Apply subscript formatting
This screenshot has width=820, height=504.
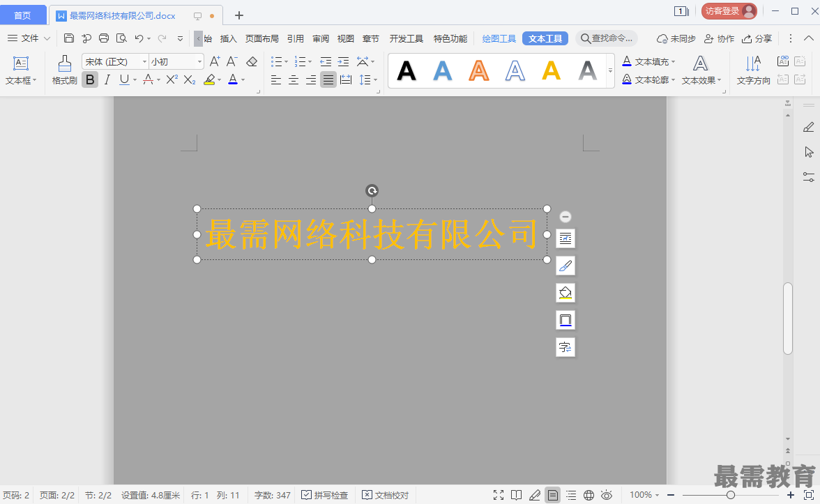tap(190, 79)
